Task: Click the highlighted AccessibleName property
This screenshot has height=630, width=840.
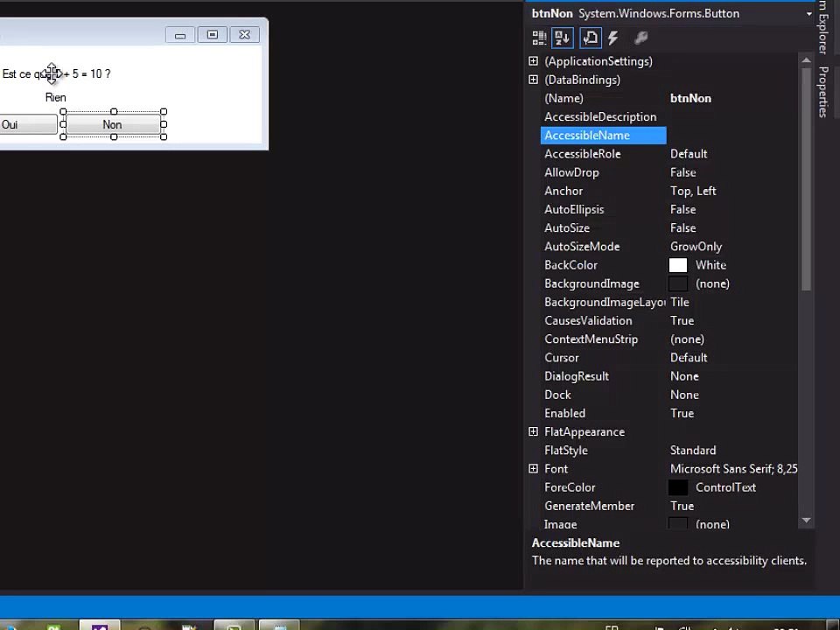Action: point(603,136)
